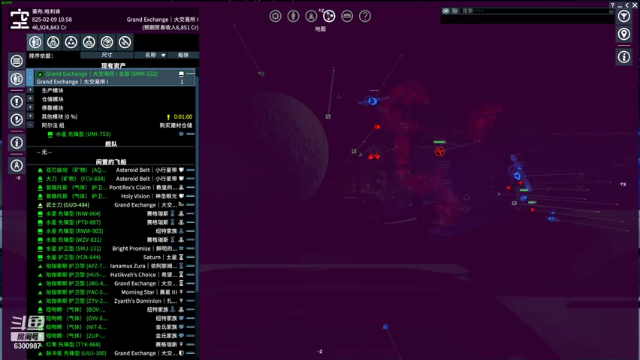Screen dimensions: 640x360
Task: Click the property list scrollbar
Action: [x=198, y=184]
